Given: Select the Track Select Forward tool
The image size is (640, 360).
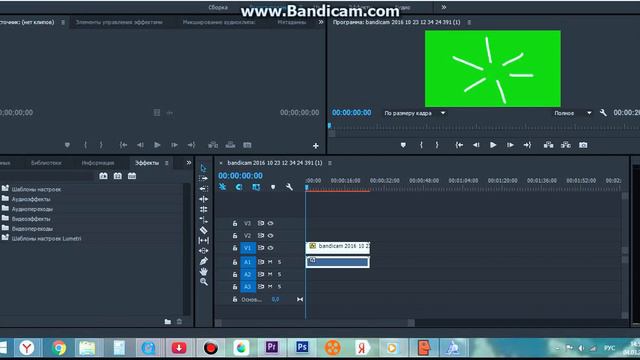Looking at the screenshot, I should (x=203, y=178).
